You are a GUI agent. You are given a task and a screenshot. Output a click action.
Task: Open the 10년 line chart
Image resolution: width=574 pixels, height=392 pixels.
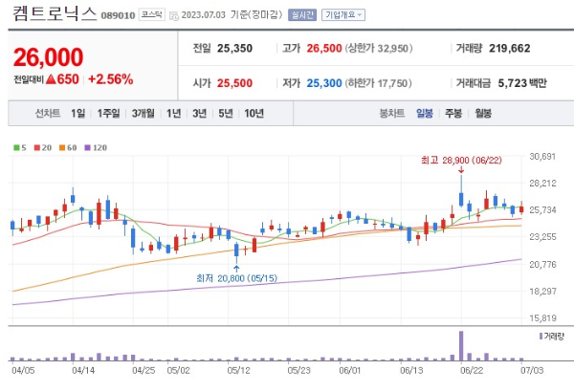pyautogui.click(x=254, y=114)
